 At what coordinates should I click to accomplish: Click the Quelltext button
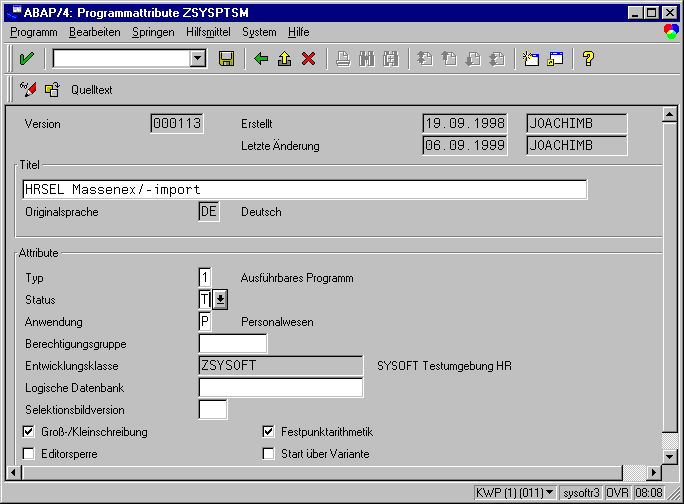click(91, 90)
